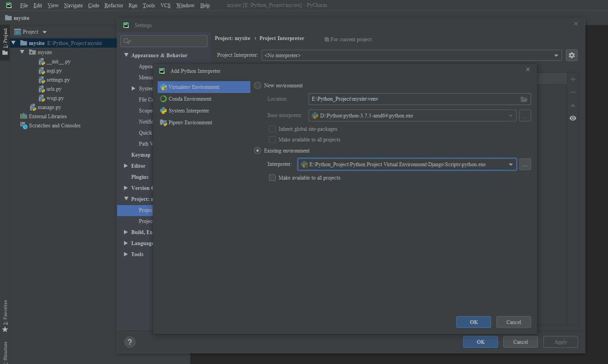Select urls.py in project tree
The height and width of the screenshot is (364, 608).
50,89
